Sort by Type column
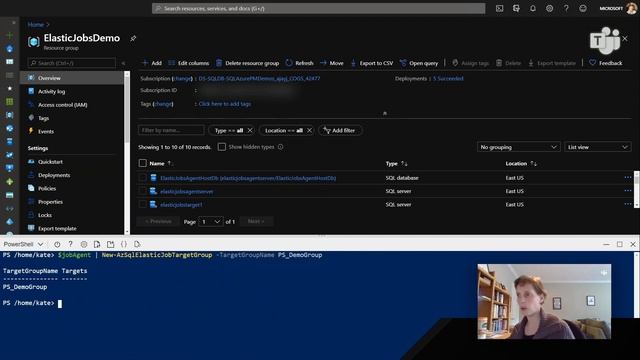640x360 pixels. tap(396, 163)
